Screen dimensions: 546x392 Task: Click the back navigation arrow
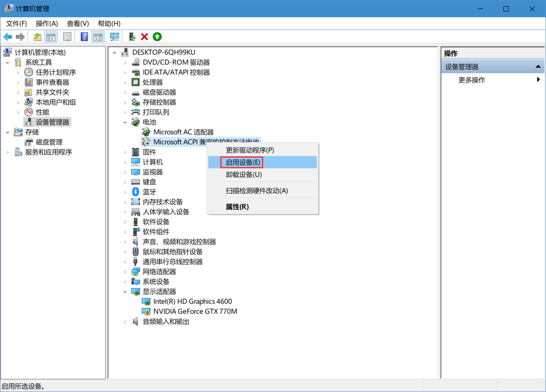(x=8, y=37)
